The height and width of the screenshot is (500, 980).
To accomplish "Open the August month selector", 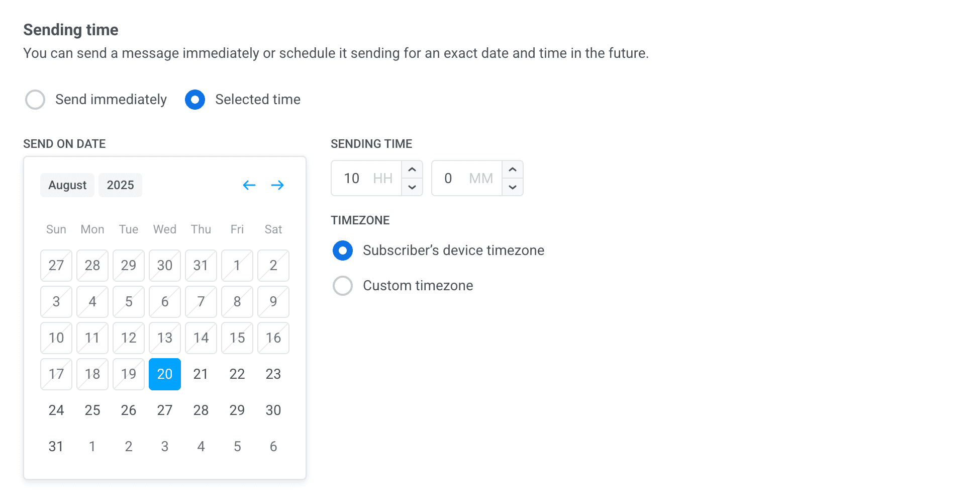I will coord(67,185).
